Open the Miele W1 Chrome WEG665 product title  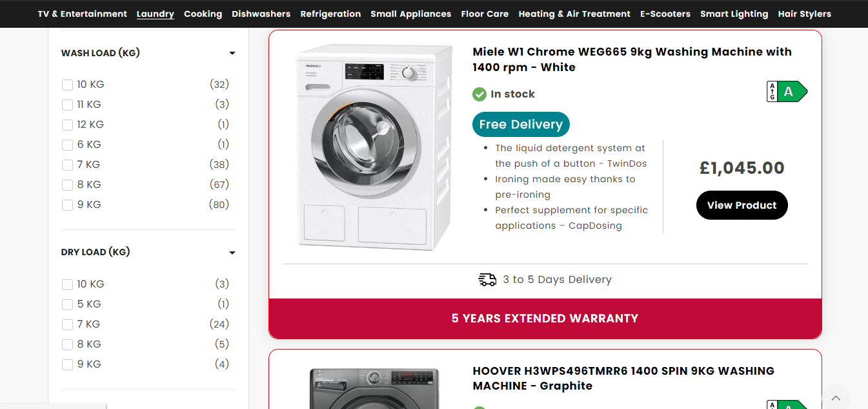click(632, 59)
